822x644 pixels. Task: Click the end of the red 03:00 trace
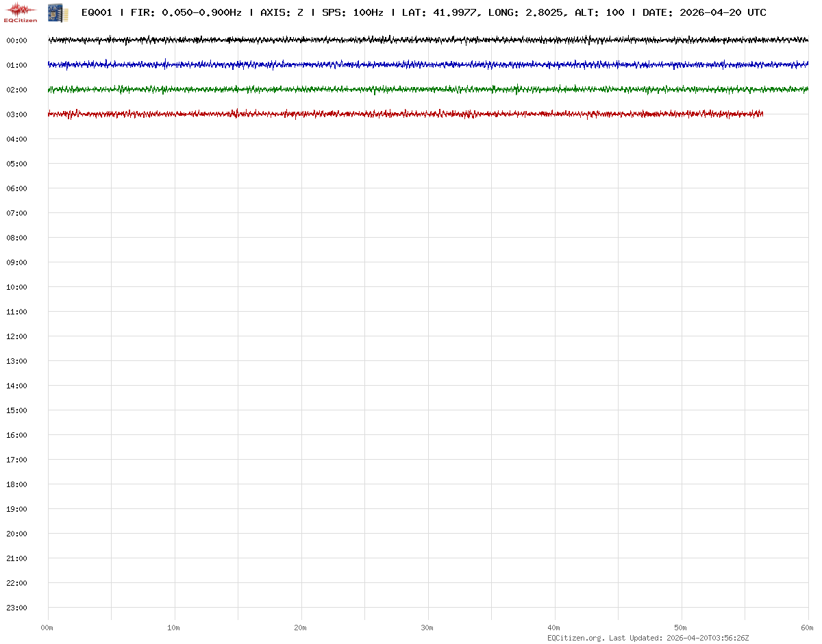coord(761,114)
